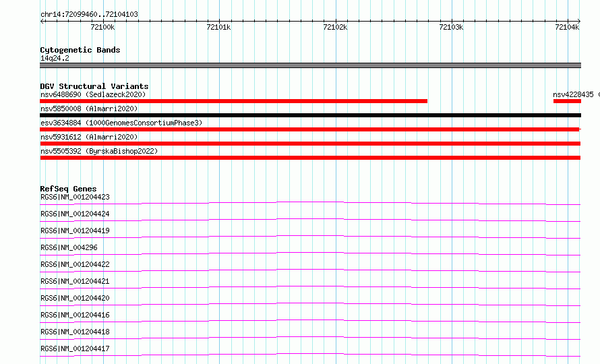The image size is (600, 364).
Task: Open transcript RGS6|NM_001204419
Action: tap(75, 231)
